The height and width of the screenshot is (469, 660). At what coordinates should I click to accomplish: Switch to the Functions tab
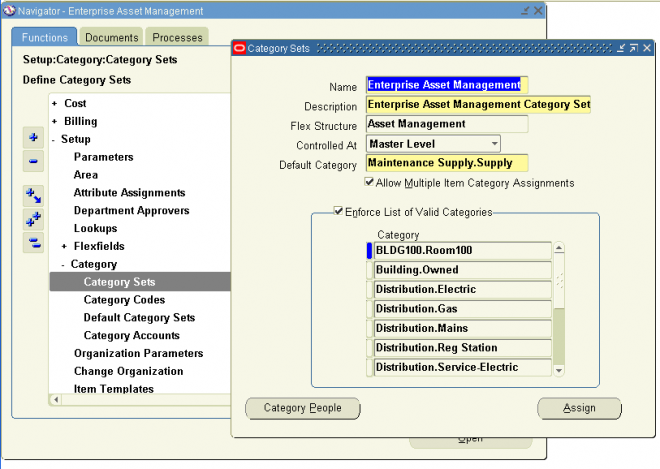click(44, 37)
